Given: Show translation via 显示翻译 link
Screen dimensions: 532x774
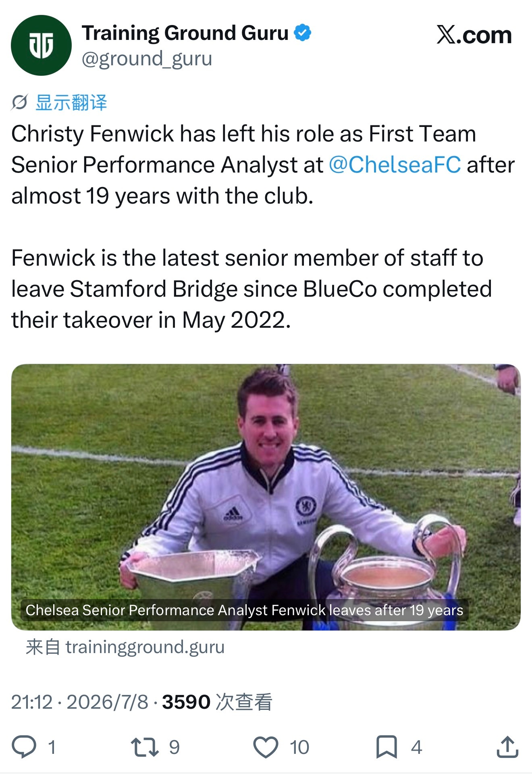Looking at the screenshot, I should (x=71, y=102).
